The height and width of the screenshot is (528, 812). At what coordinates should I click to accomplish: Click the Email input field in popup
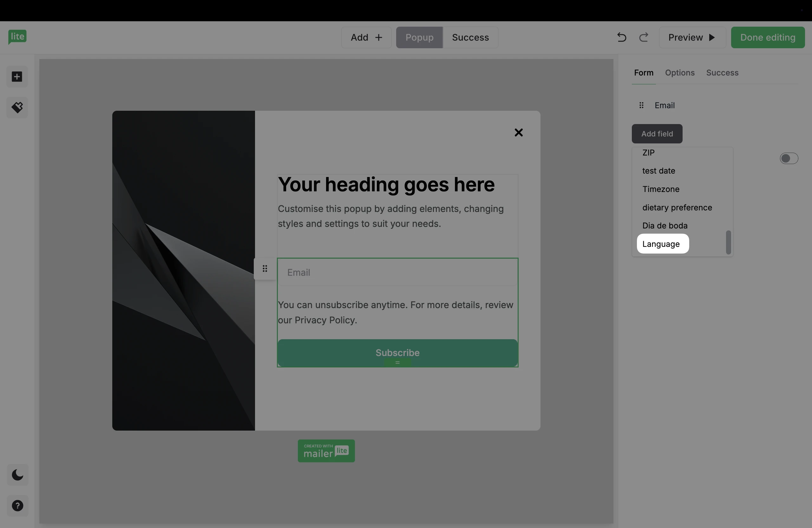(x=397, y=272)
